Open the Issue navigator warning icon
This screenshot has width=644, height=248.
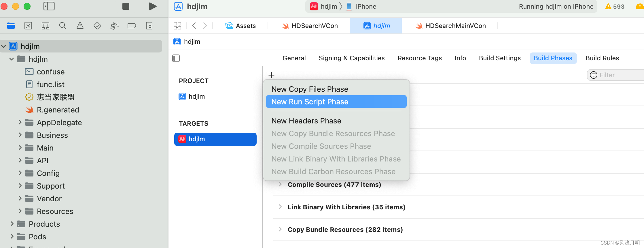80,26
